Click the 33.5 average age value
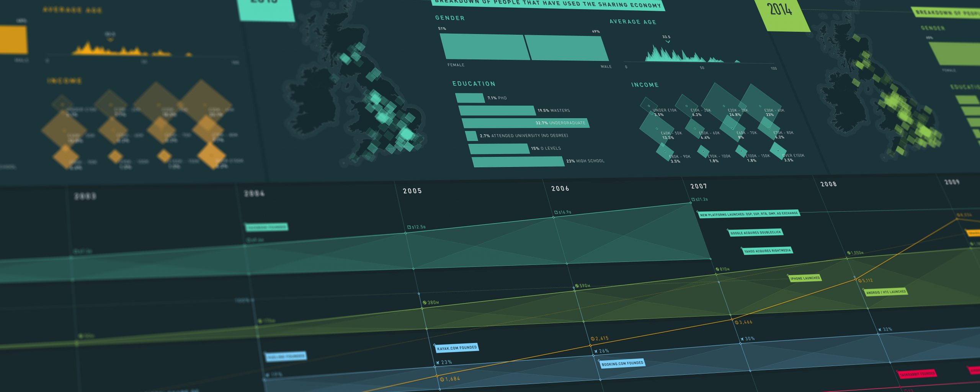Image resolution: width=980 pixels, height=392 pixels. 666,37
